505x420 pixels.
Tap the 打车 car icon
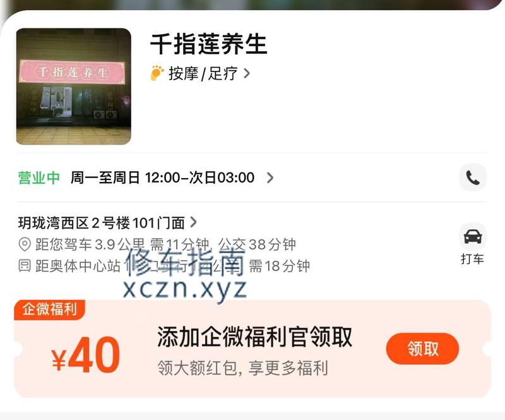tap(472, 237)
